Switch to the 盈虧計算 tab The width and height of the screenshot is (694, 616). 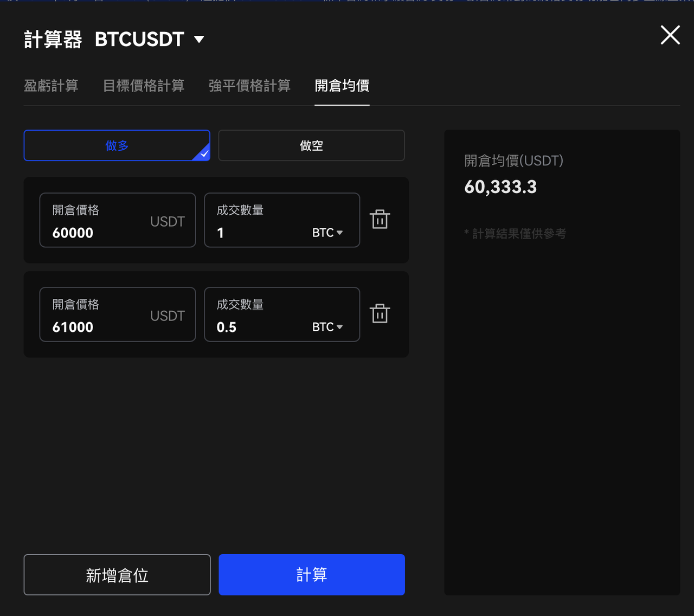point(51,86)
